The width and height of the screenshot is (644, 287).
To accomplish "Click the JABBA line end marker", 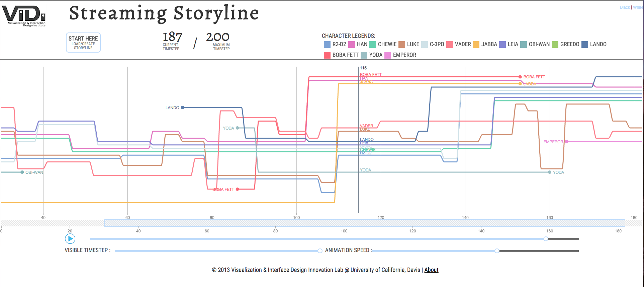I will 520,84.
